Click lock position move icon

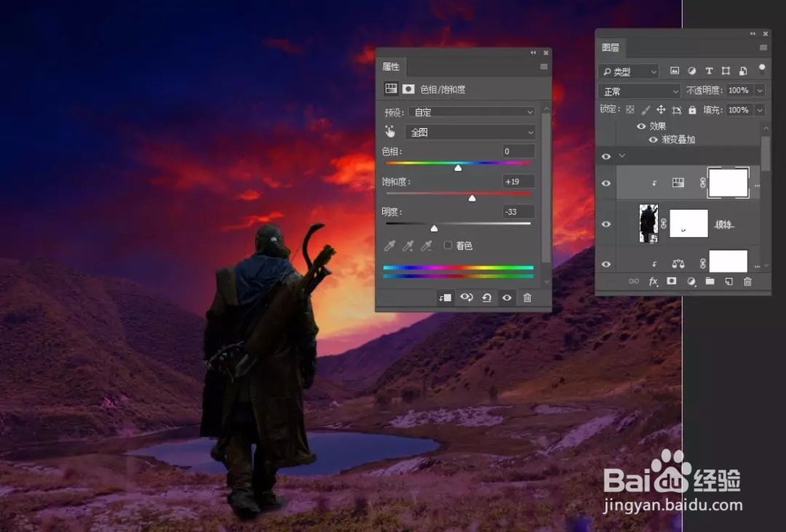(661, 110)
